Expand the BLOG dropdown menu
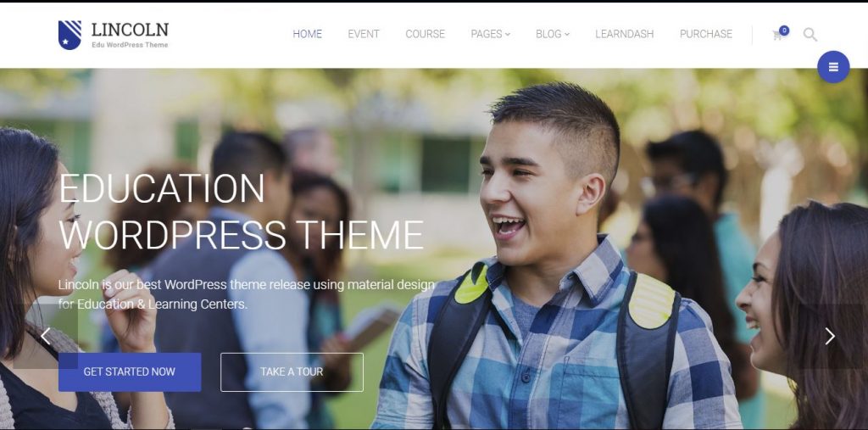The image size is (868, 430). (553, 34)
